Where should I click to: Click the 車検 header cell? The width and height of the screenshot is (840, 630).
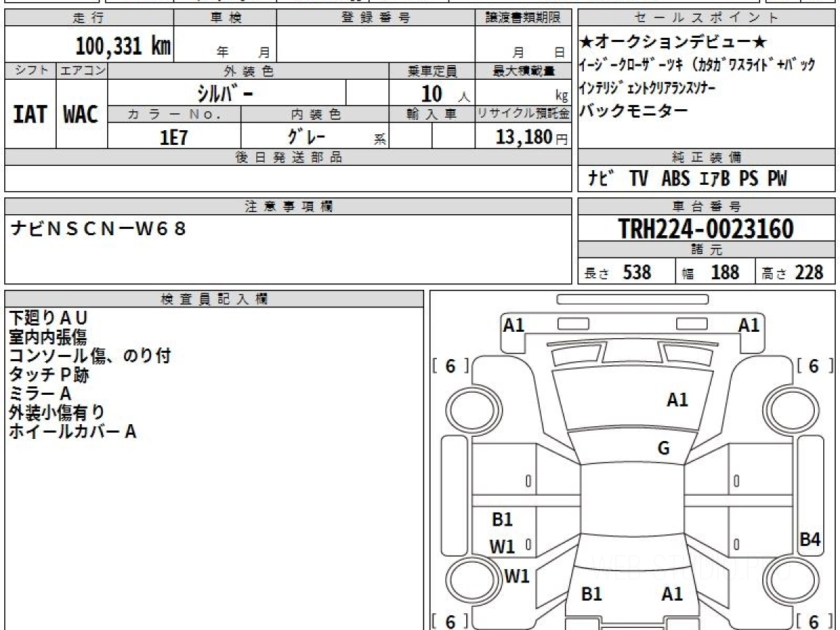225,18
